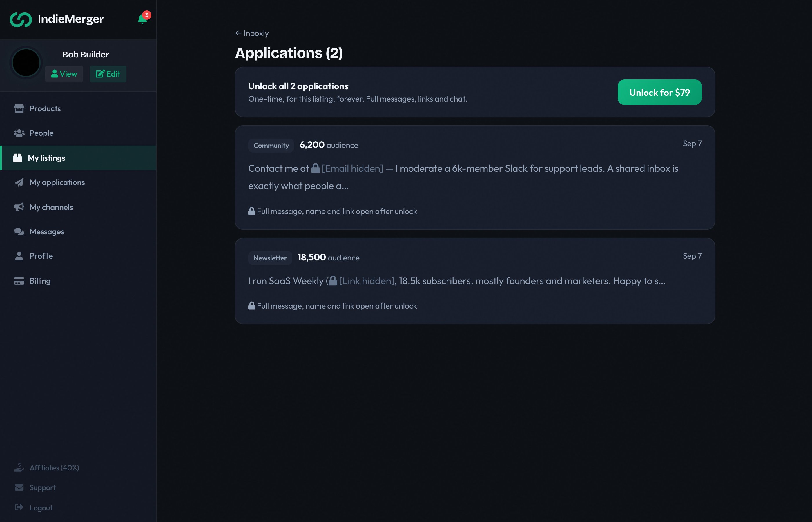Open the Billing sidebar item

(x=78, y=281)
